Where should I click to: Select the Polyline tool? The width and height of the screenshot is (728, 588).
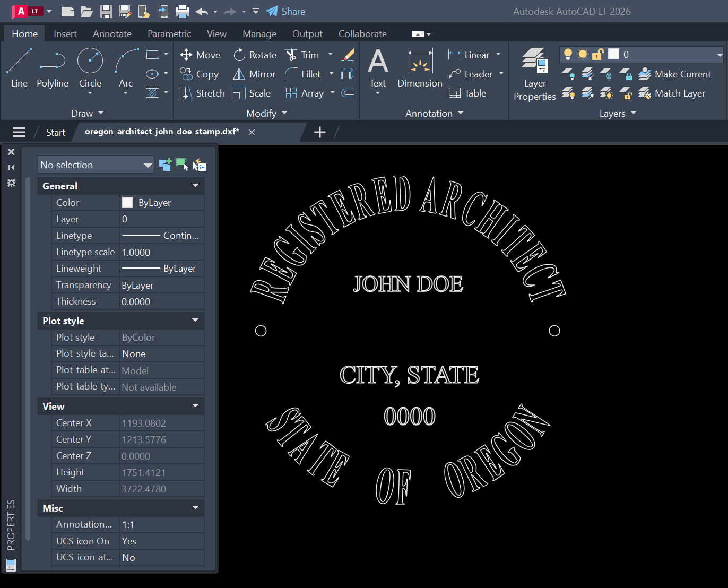(53, 67)
